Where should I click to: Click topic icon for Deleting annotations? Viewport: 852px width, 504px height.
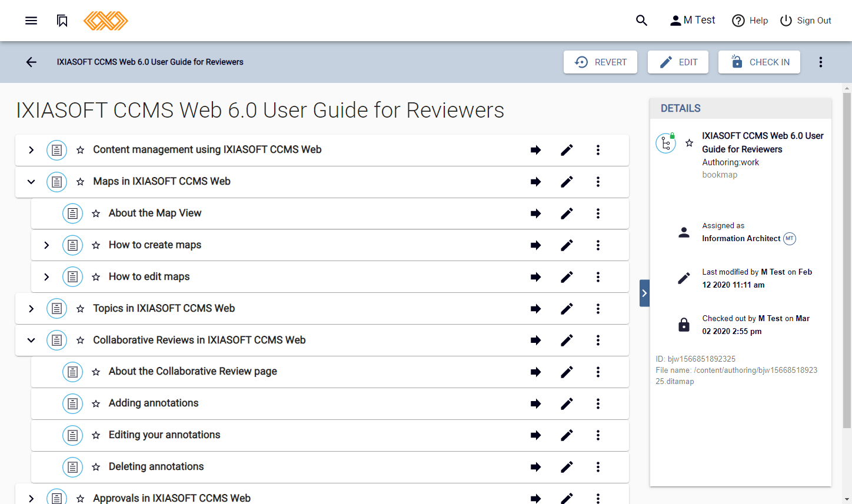[x=72, y=467]
